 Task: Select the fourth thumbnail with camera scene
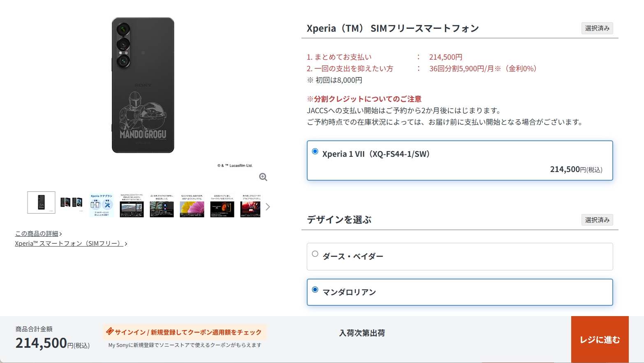(x=132, y=205)
